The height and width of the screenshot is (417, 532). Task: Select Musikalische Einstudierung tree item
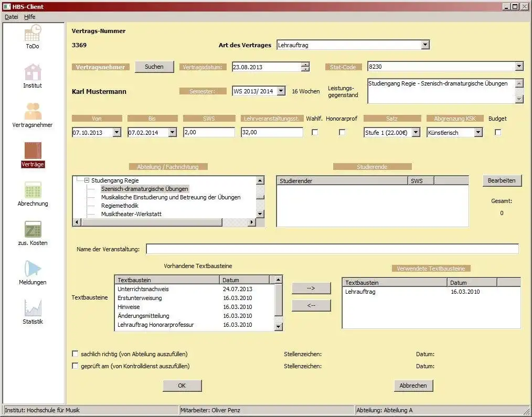pyautogui.click(x=171, y=197)
